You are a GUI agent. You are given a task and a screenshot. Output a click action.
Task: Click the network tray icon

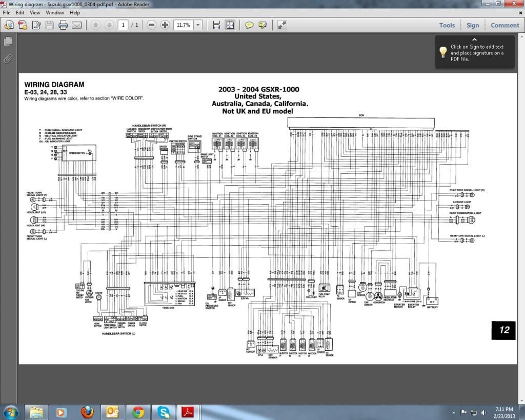(x=474, y=413)
